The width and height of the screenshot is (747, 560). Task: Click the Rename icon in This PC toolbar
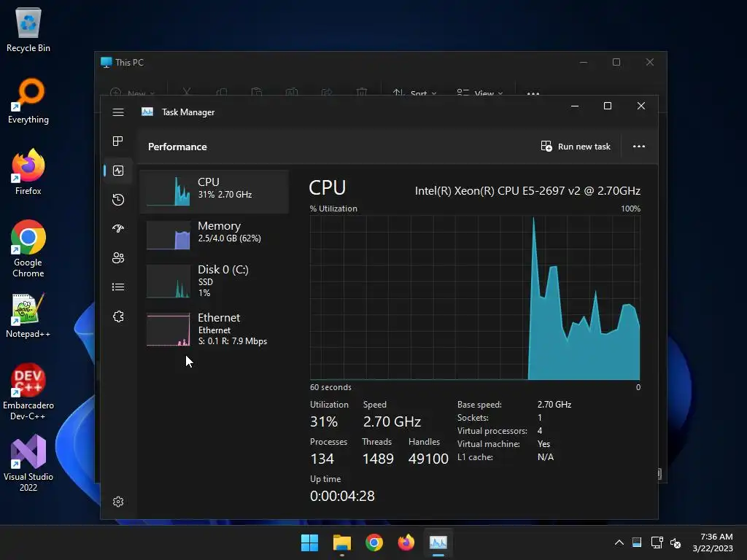292,93
